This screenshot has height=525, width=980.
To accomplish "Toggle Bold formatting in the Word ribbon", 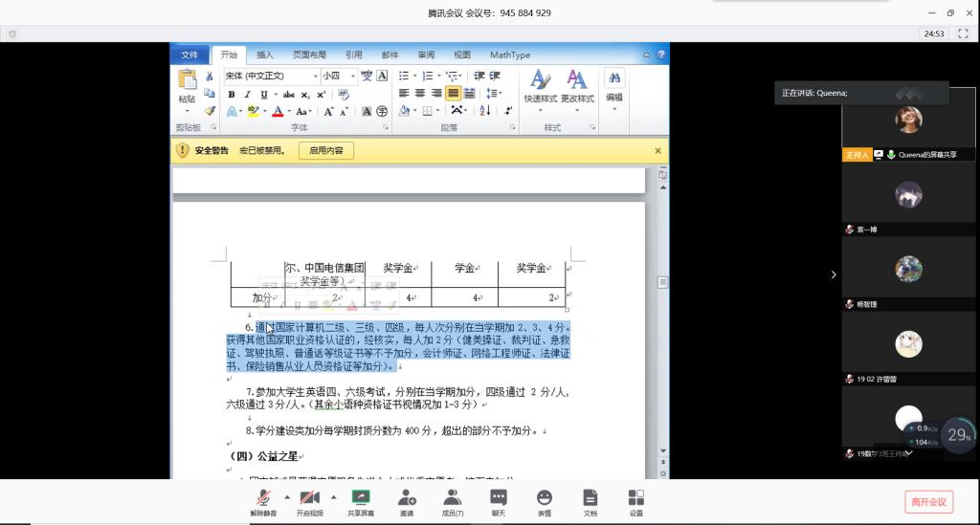I will 232,94.
